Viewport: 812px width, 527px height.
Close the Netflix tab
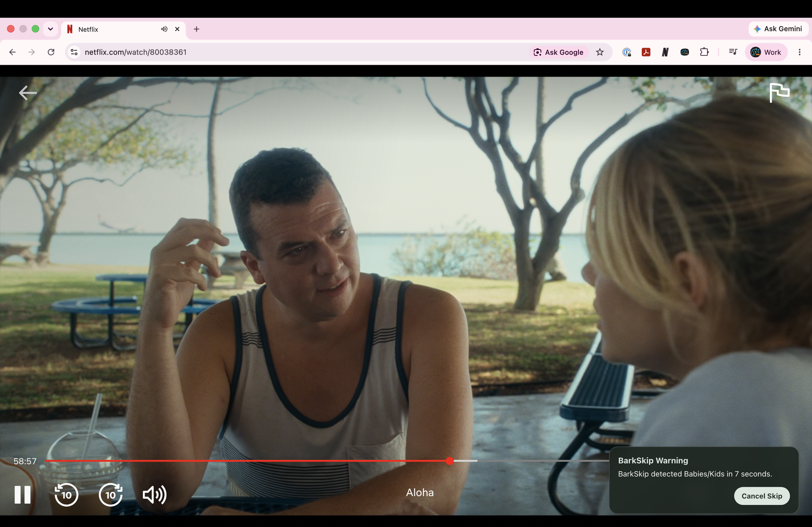(177, 29)
